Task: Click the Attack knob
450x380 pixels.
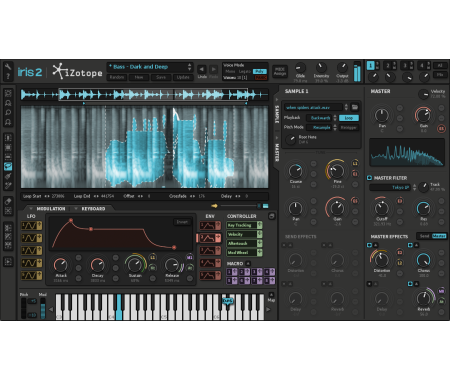Action: coord(61,265)
